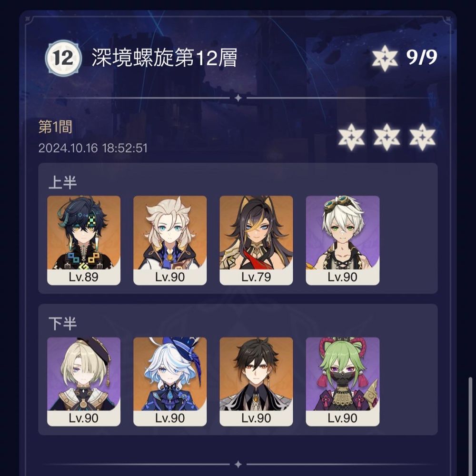Open the green-haired masked character card
The image size is (476, 476).
point(342,382)
